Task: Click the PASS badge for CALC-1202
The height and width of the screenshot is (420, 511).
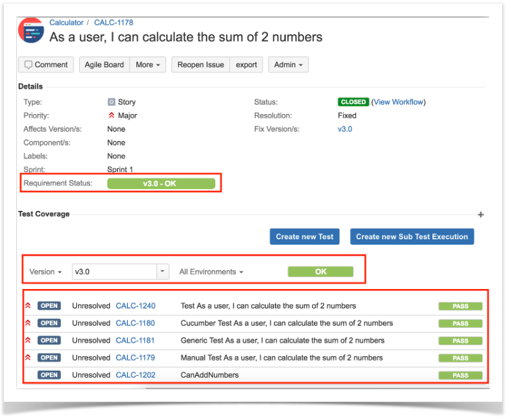Action: pos(460,375)
